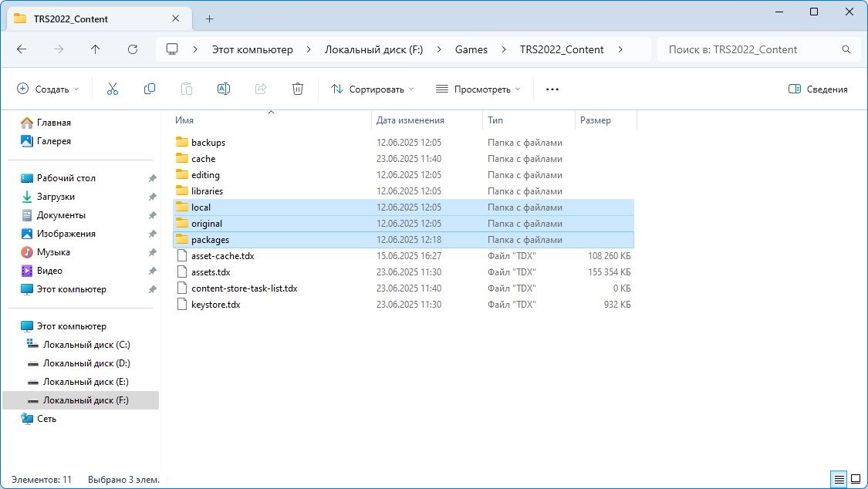
Task: Close the TRS2022_Content tab
Action: [x=175, y=19]
